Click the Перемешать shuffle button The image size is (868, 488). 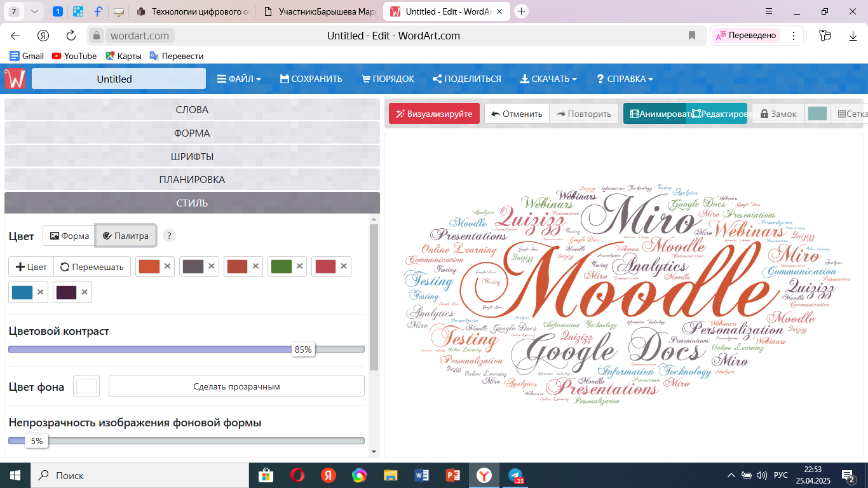tap(92, 266)
